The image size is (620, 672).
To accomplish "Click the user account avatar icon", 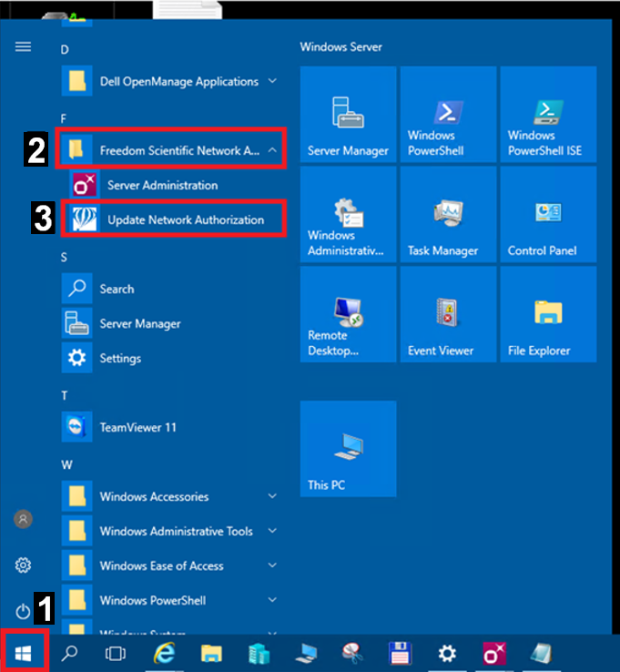I will click(x=23, y=519).
